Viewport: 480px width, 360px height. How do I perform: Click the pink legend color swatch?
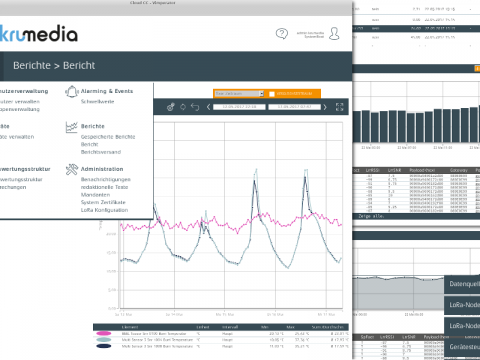(104, 333)
